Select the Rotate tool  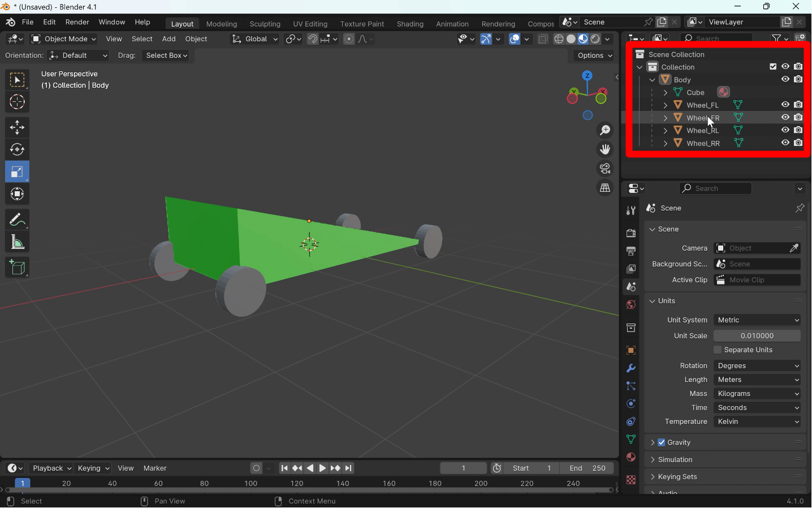[x=17, y=150]
